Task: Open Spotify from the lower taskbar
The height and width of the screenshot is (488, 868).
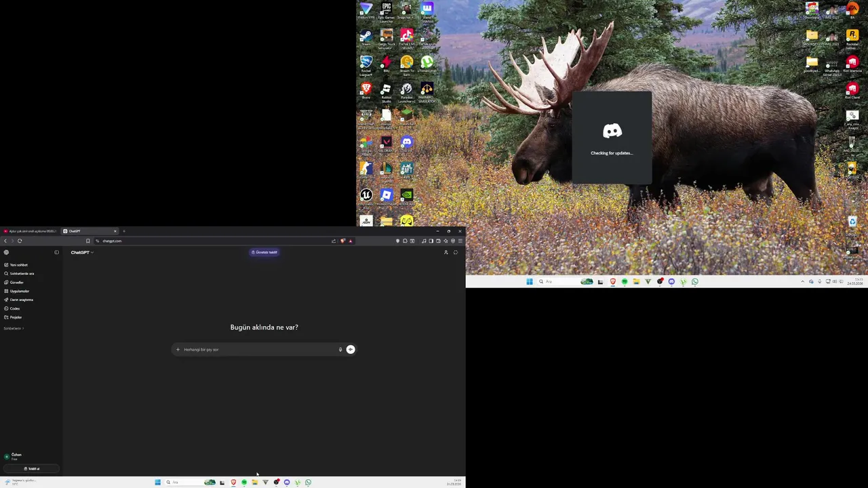Action: (244, 483)
